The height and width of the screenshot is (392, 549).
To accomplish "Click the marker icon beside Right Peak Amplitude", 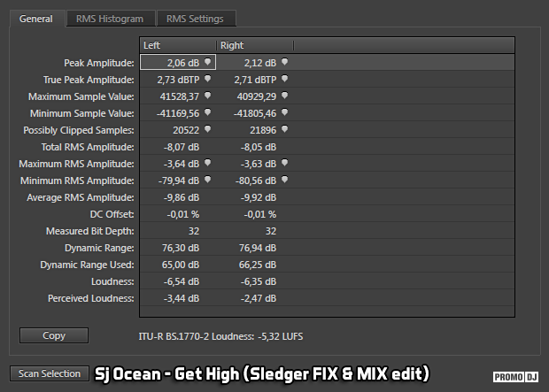I will click(x=284, y=62).
